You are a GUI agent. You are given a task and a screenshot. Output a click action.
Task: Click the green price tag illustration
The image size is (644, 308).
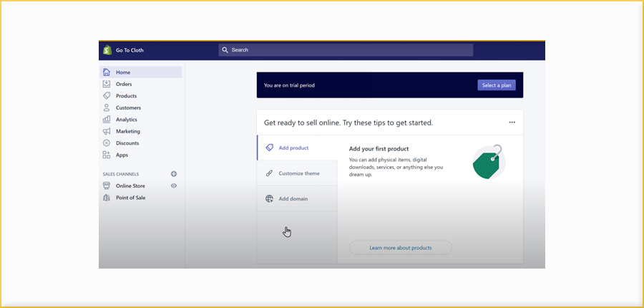click(x=489, y=162)
